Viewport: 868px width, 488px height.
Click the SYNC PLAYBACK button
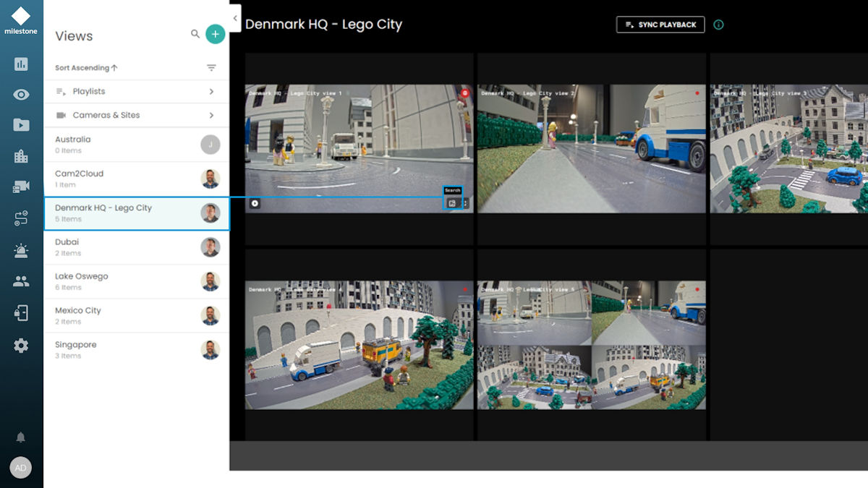(660, 25)
